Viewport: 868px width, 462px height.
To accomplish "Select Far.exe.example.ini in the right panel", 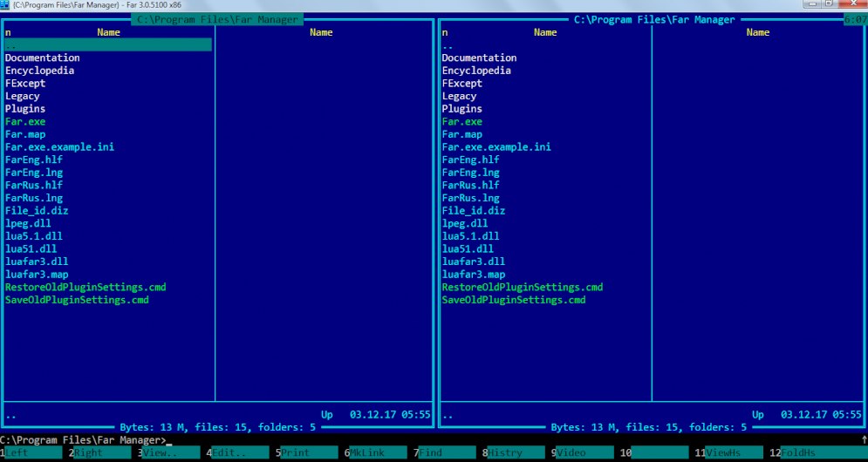I will (496, 146).
